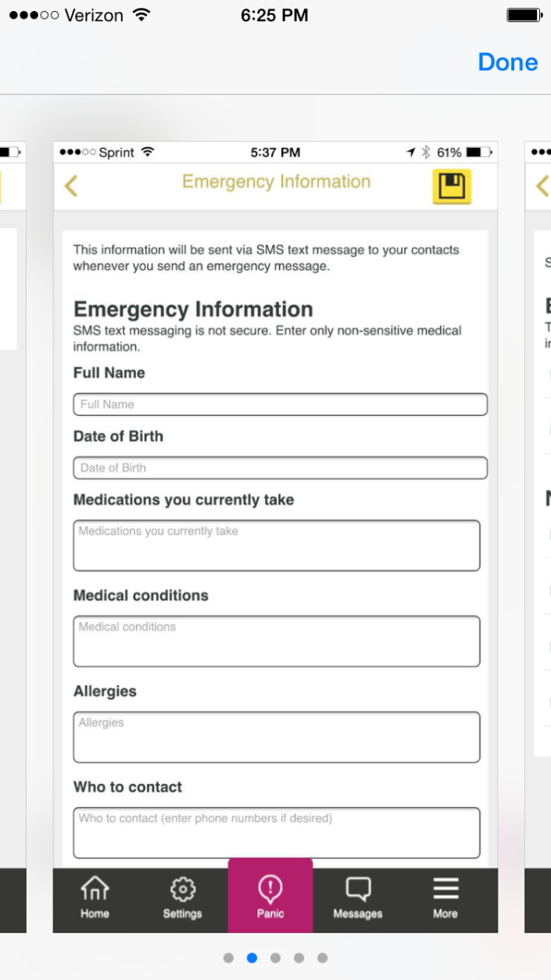
Task: Select the last page indicator dot
Action: [322, 958]
